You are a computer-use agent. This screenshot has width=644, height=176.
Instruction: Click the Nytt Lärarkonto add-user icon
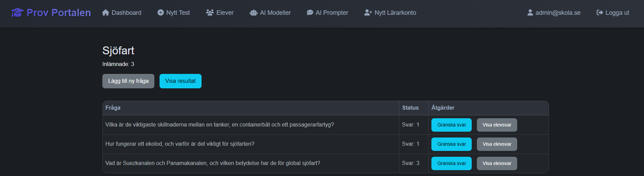[368, 12]
